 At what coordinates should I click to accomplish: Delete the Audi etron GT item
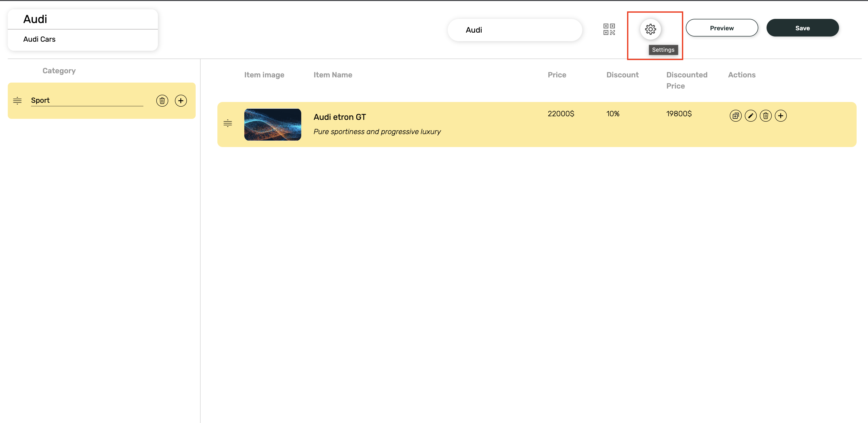click(766, 116)
